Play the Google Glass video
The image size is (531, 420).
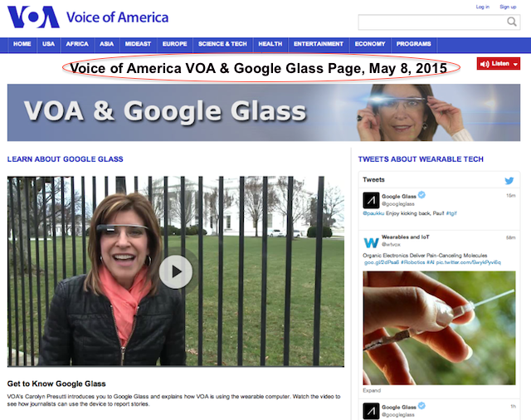176,271
